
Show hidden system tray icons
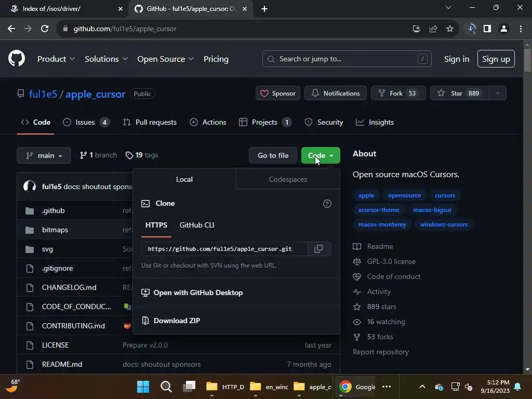[x=422, y=387]
